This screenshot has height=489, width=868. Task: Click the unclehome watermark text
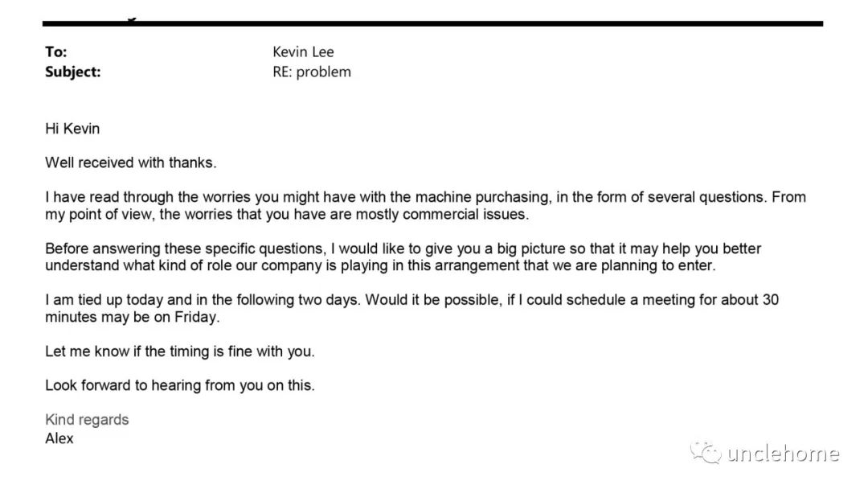click(783, 454)
